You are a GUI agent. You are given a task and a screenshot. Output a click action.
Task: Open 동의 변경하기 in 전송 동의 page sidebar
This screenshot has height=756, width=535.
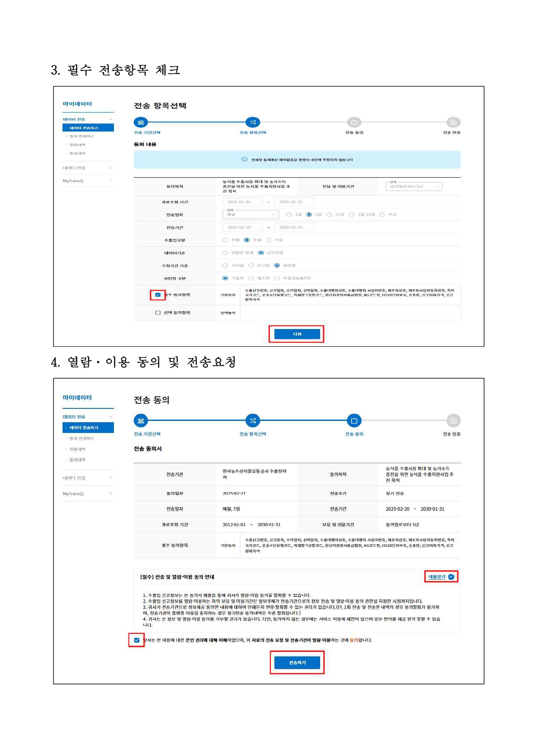(x=82, y=439)
